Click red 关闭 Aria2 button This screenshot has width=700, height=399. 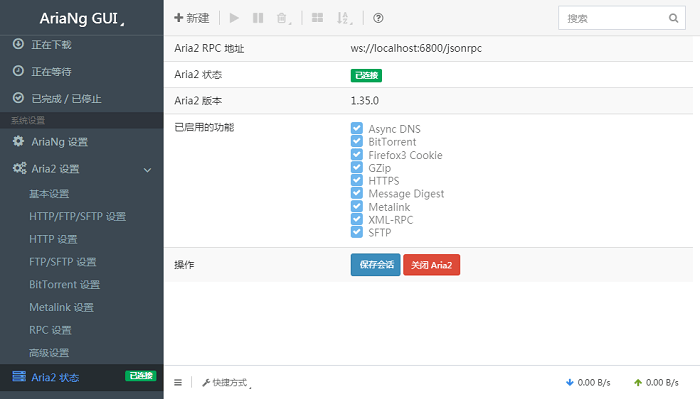(x=431, y=265)
